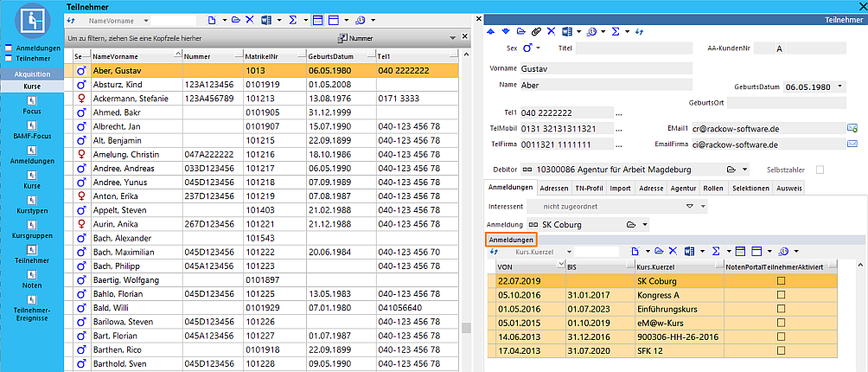Click into the Vorname field containing Gustav
The image size is (868, 372).
pos(605,68)
